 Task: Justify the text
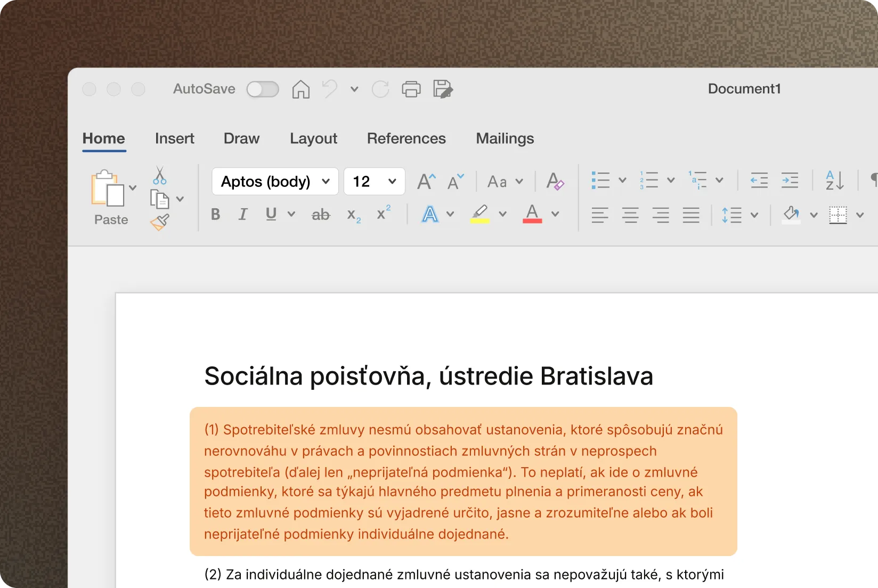click(691, 215)
